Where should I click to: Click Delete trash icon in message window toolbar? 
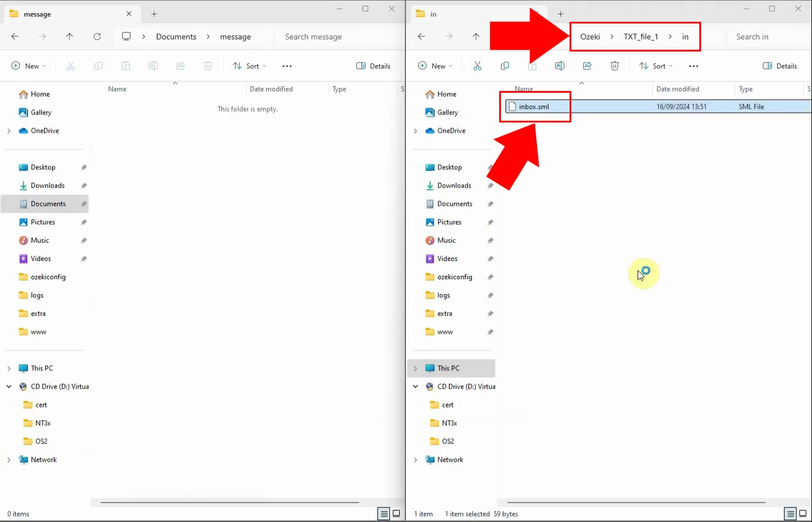(208, 66)
